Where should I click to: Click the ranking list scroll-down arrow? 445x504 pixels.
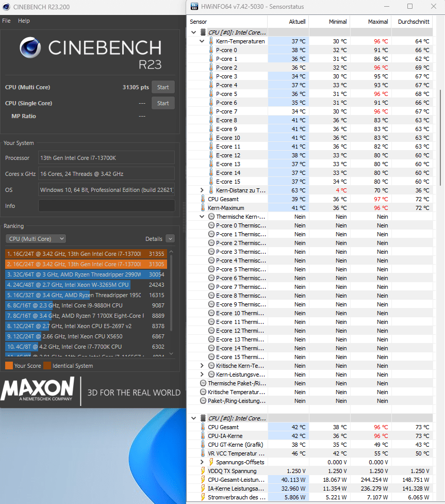coord(171,353)
